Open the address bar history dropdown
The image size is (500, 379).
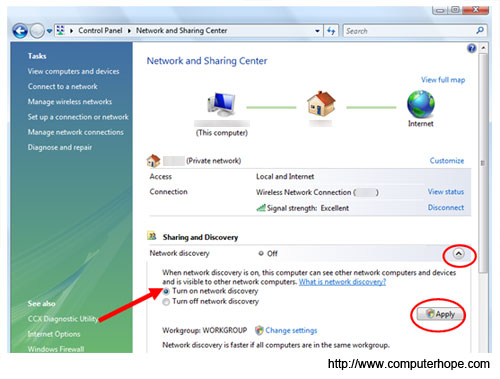(x=317, y=31)
